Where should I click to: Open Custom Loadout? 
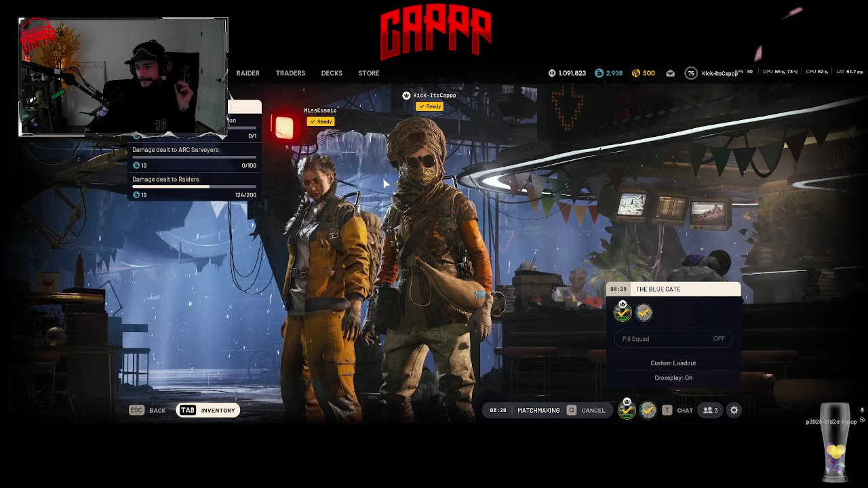point(673,363)
